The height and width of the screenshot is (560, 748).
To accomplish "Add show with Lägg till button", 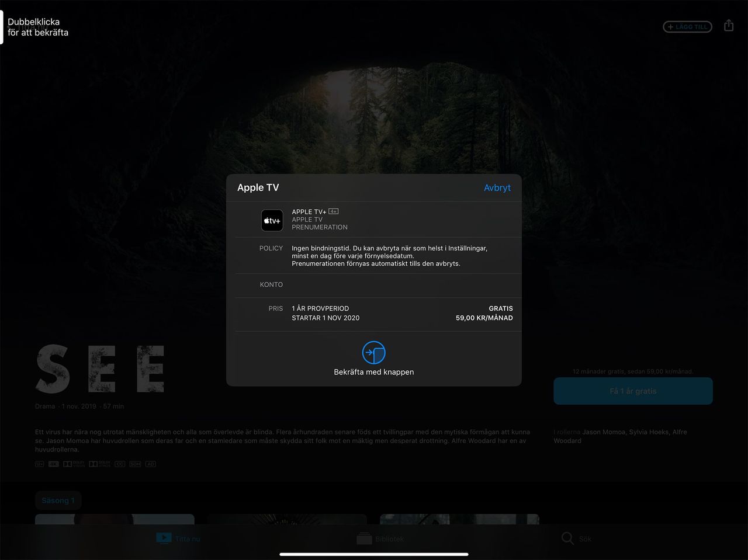I will tap(687, 27).
